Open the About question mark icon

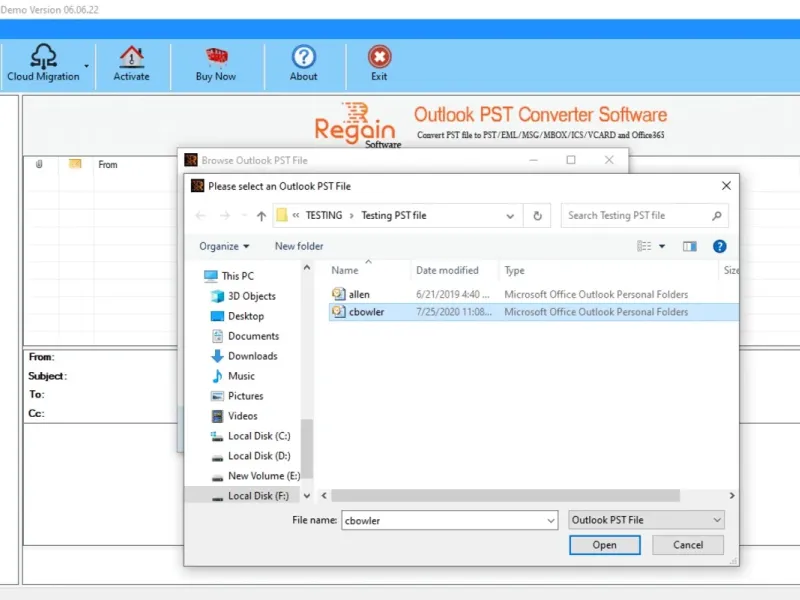click(x=304, y=57)
